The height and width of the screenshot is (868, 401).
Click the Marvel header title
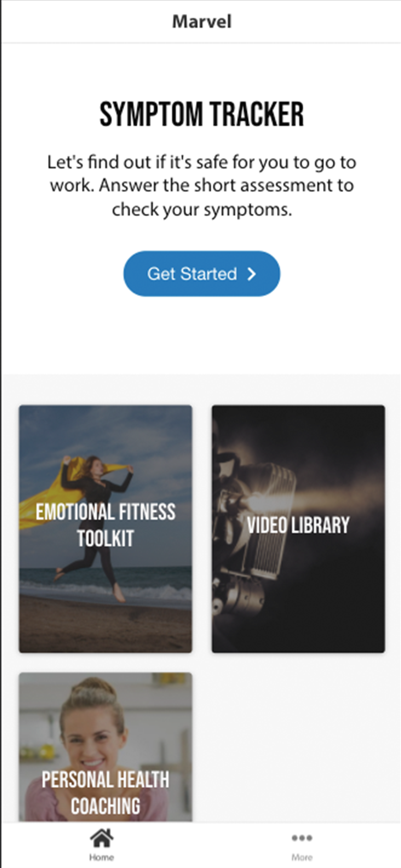click(x=201, y=22)
